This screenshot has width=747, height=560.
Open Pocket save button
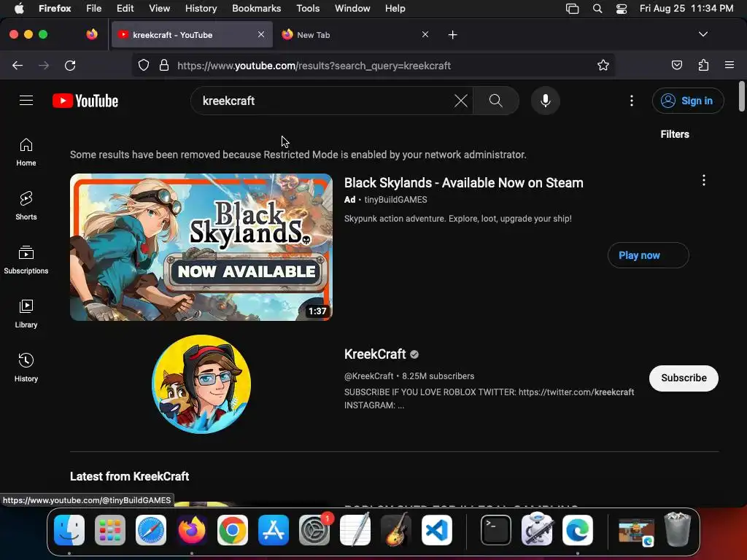click(676, 65)
